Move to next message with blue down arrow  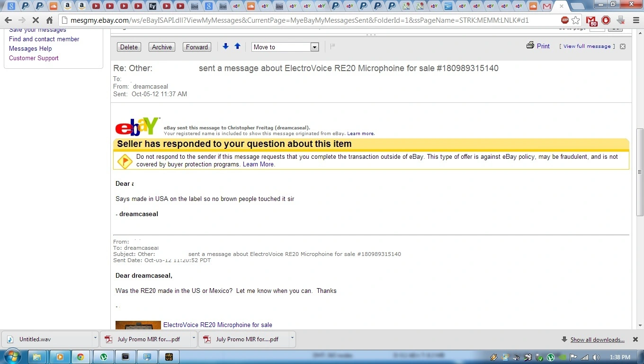226,46
